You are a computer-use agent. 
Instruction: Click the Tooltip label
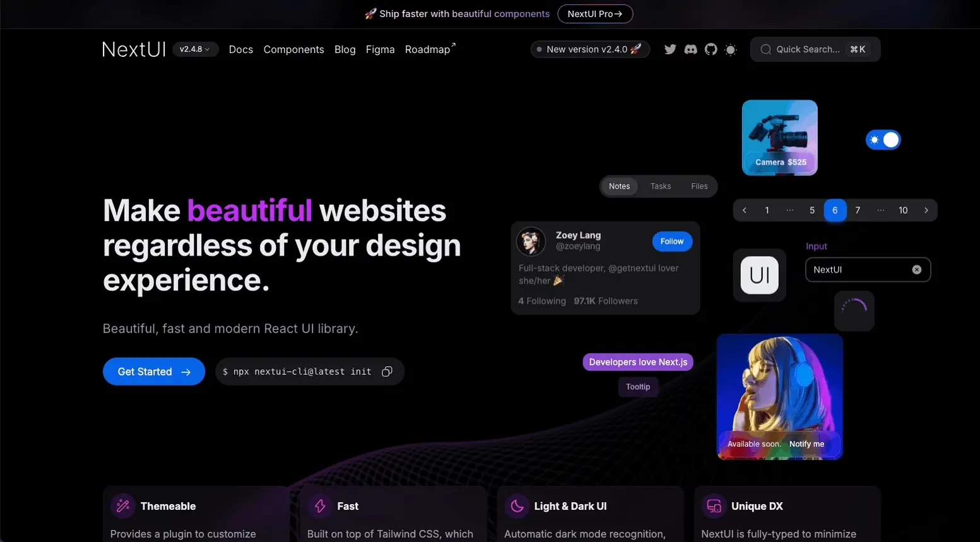(x=638, y=387)
